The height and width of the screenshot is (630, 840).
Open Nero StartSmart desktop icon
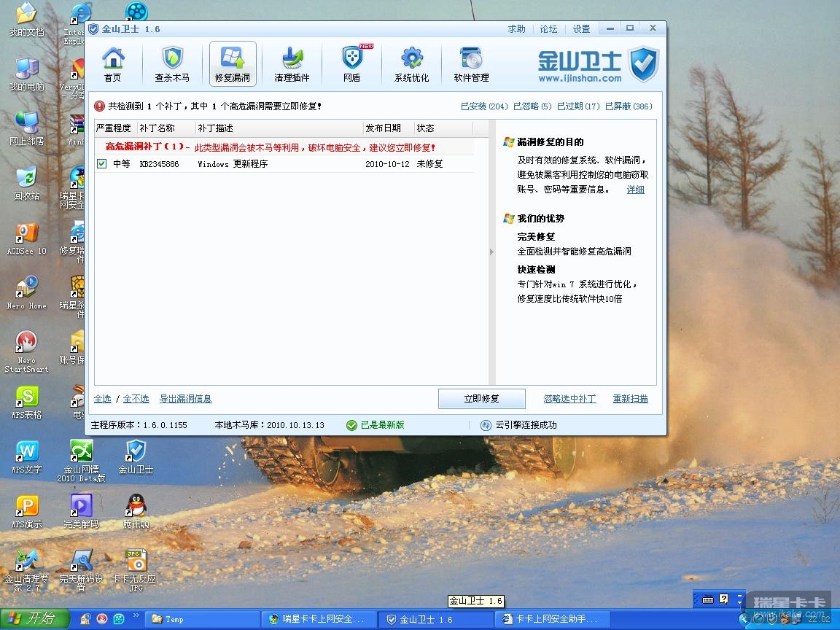26,351
